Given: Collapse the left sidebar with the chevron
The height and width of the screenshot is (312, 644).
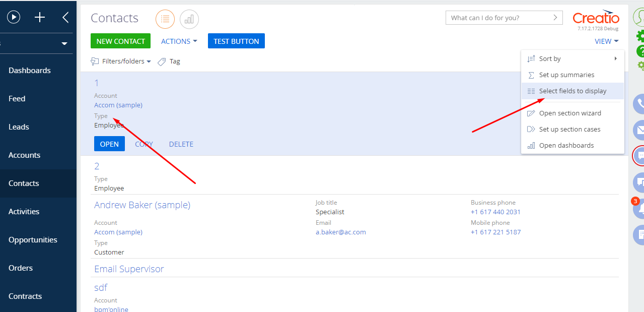Looking at the screenshot, I should click(x=65, y=17).
